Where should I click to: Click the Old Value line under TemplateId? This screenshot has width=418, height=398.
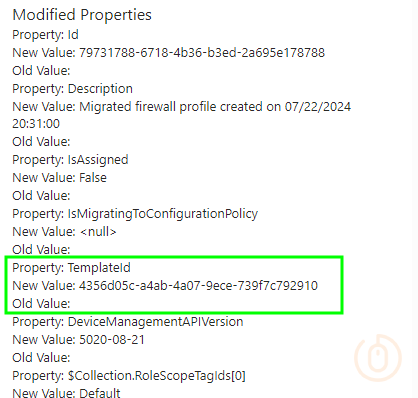click(41, 304)
